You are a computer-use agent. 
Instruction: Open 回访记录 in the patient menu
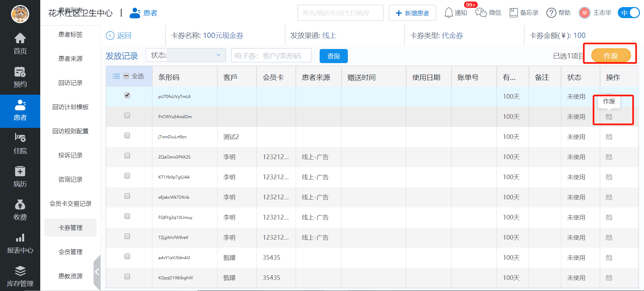point(70,83)
